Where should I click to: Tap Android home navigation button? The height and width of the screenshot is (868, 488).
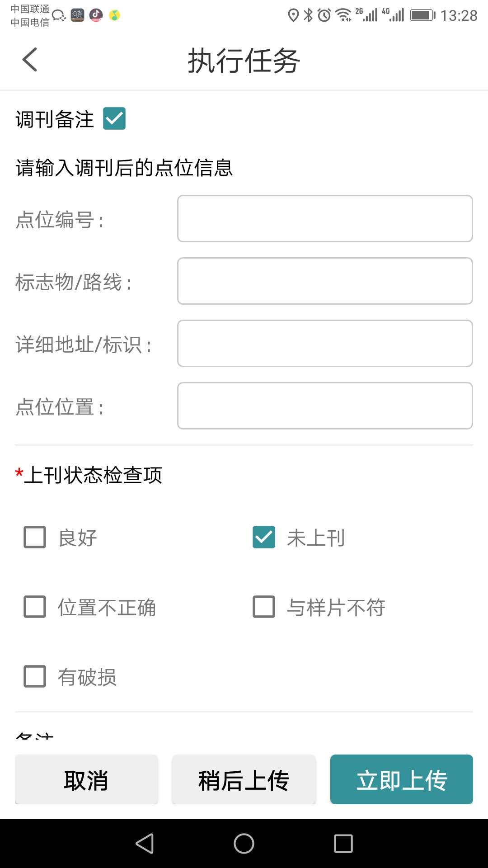pyautogui.click(x=244, y=844)
